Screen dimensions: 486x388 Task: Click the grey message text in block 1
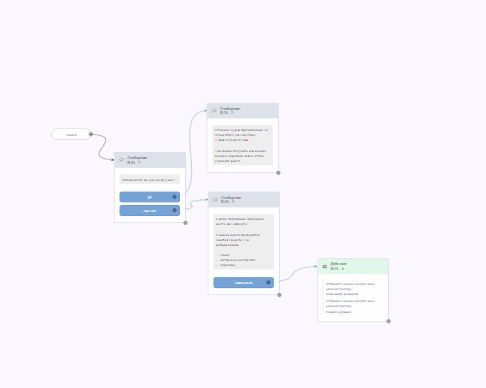[x=150, y=180]
